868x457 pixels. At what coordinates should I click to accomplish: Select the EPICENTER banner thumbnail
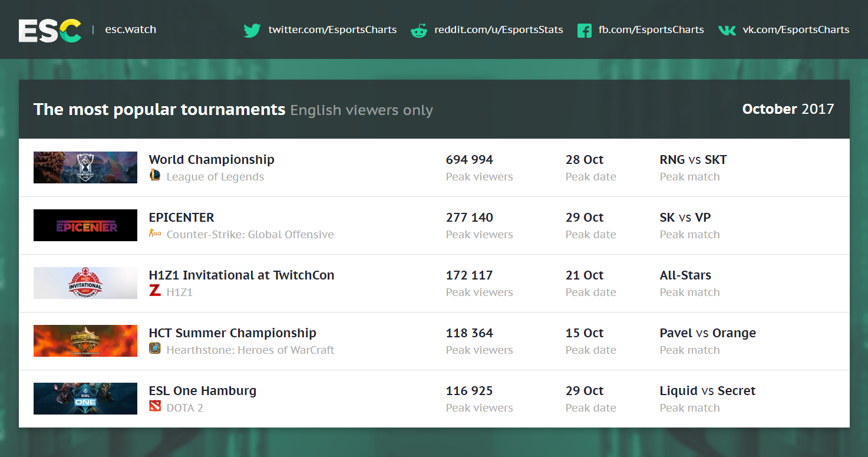point(85,225)
